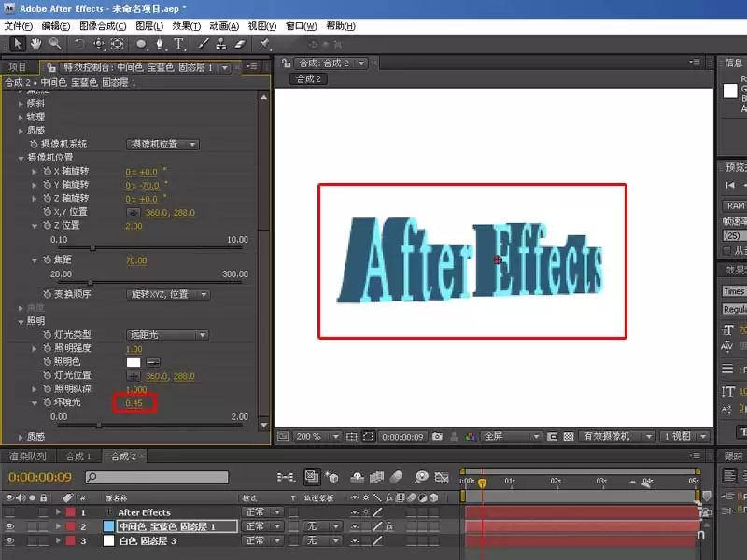
Task: Select the Hand tool in toolbar
Action: (35, 44)
